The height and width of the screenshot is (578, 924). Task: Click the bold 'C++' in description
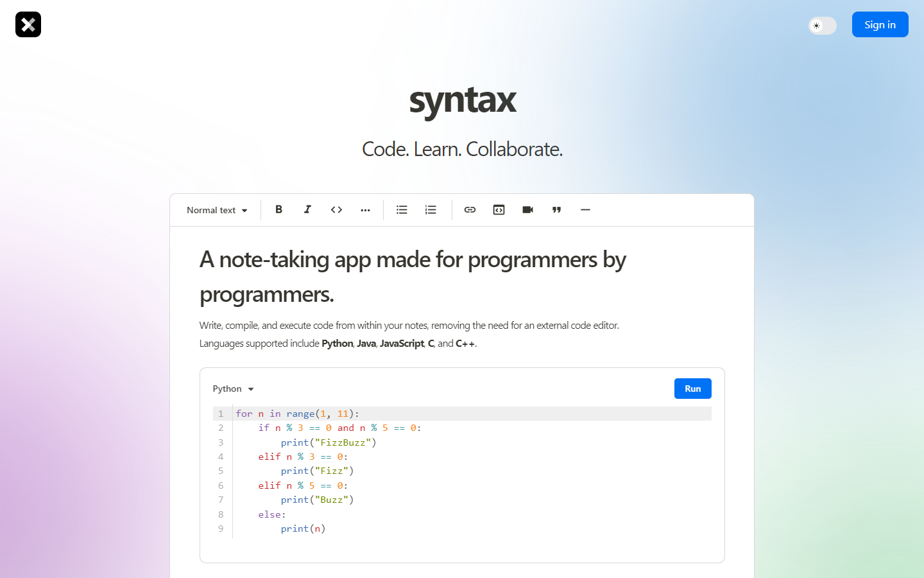click(465, 344)
